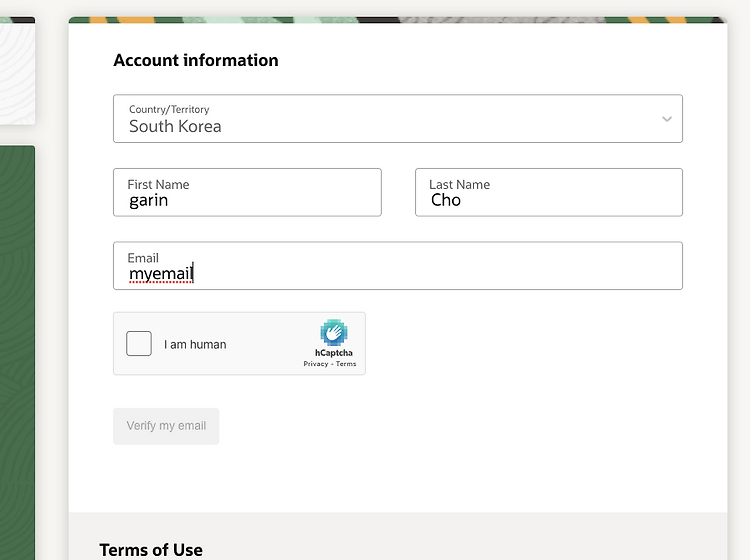The width and height of the screenshot is (750, 560).
Task: Open the Country/Territory dropdown
Action: 397,119
